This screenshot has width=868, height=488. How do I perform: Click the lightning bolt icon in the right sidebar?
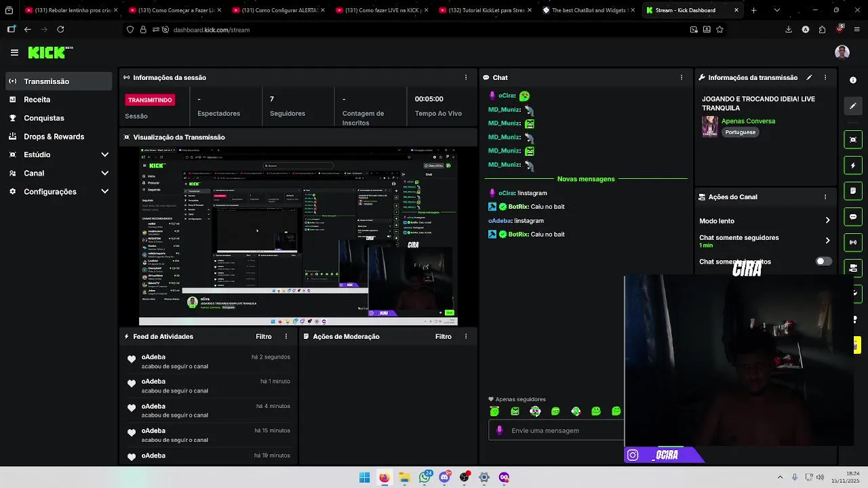(853, 165)
